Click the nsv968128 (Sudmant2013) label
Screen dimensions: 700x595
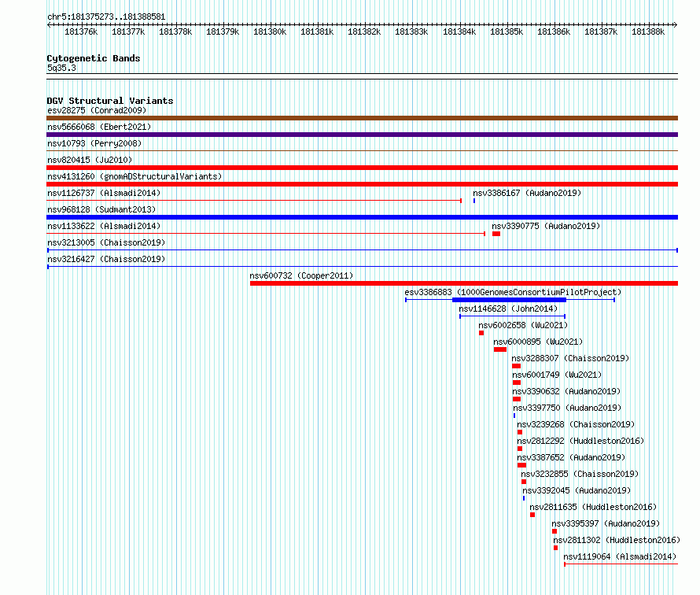101,209
